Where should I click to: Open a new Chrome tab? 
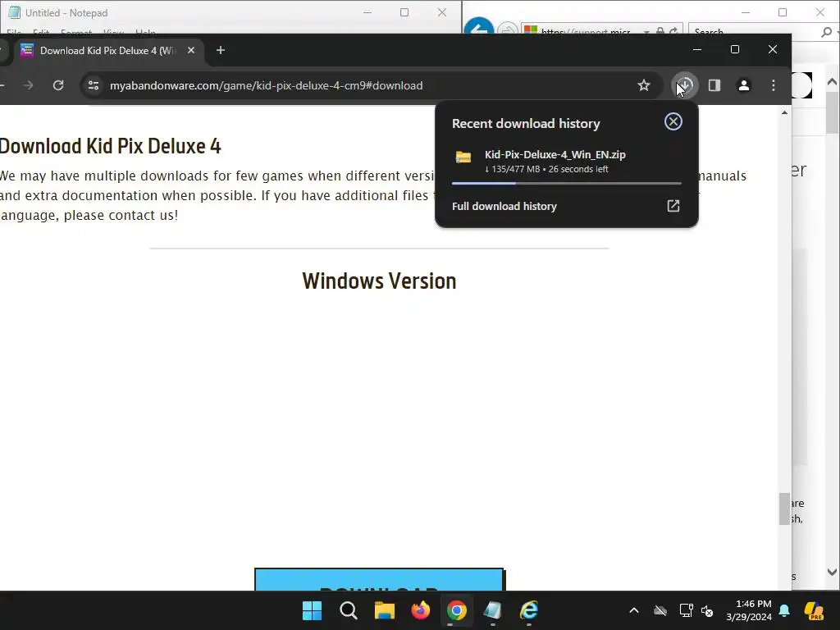click(220, 50)
